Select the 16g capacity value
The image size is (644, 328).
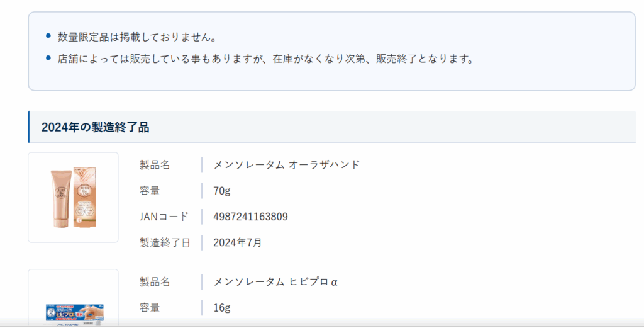point(222,308)
